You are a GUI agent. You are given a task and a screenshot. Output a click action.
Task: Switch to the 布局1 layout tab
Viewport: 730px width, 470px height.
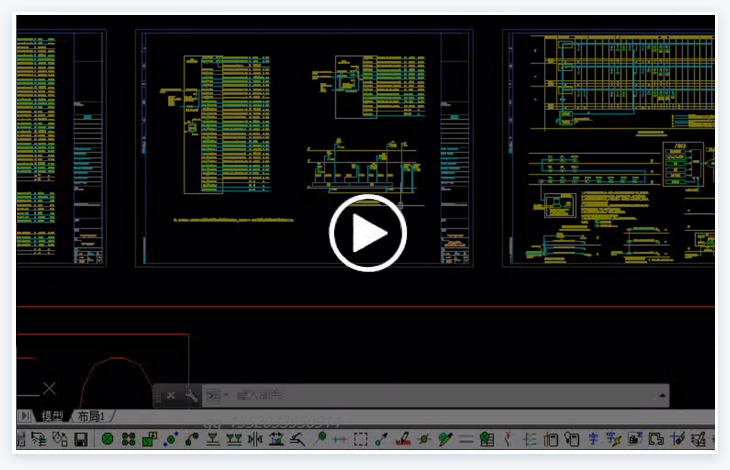(92, 416)
